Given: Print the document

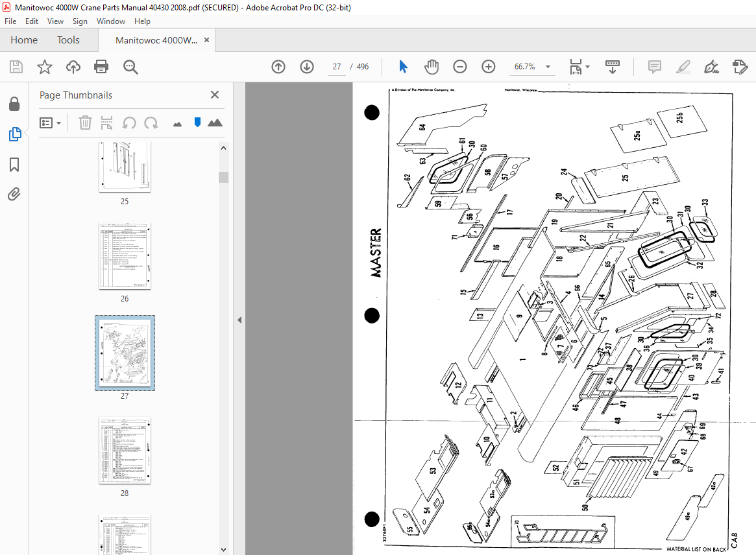Looking at the screenshot, I should pos(101,67).
